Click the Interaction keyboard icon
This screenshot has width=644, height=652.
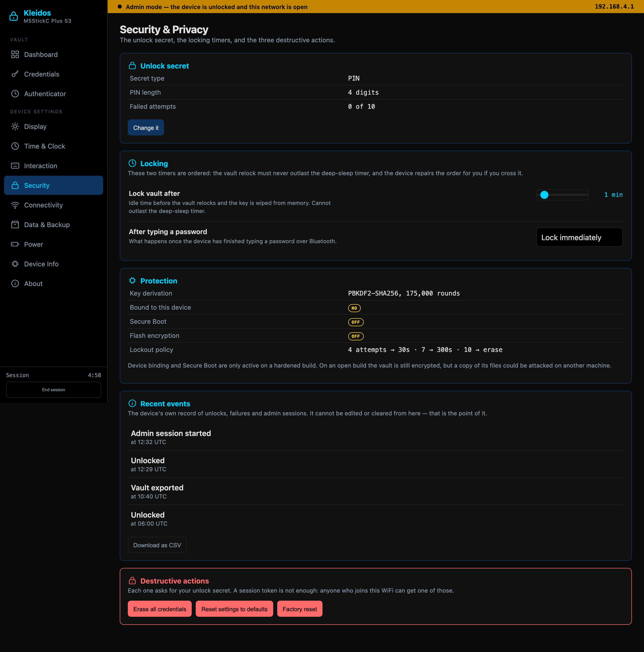[x=15, y=166]
